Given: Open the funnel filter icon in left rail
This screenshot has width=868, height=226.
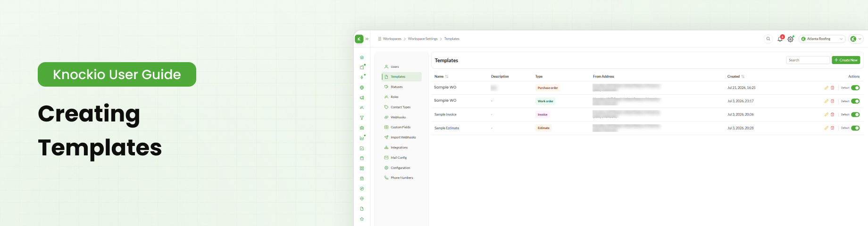Looking at the screenshot, I should point(362,118).
